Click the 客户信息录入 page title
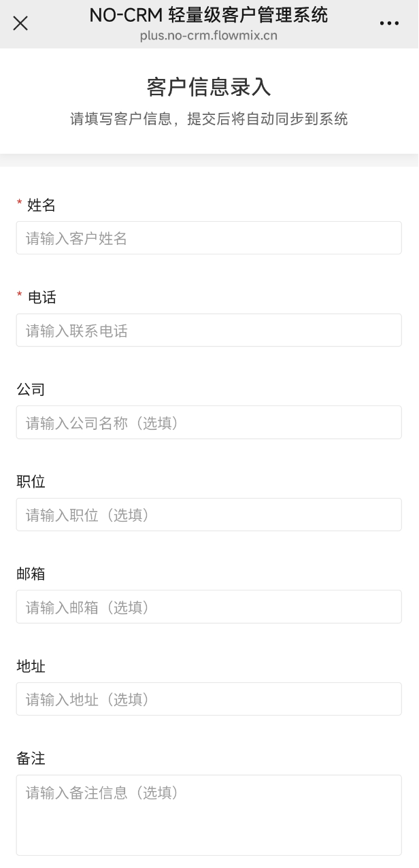Viewport: 419px width, 868px height. pos(209,86)
